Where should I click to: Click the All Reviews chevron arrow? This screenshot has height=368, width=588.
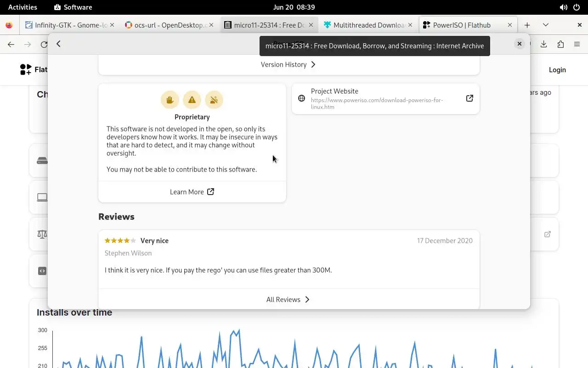pos(307,299)
